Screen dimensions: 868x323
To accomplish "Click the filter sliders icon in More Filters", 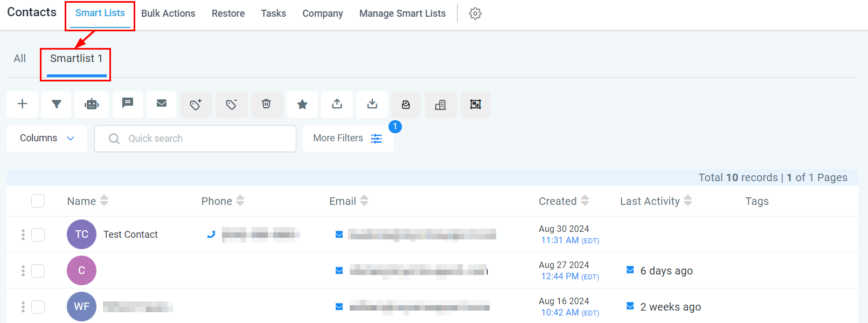I will [377, 139].
